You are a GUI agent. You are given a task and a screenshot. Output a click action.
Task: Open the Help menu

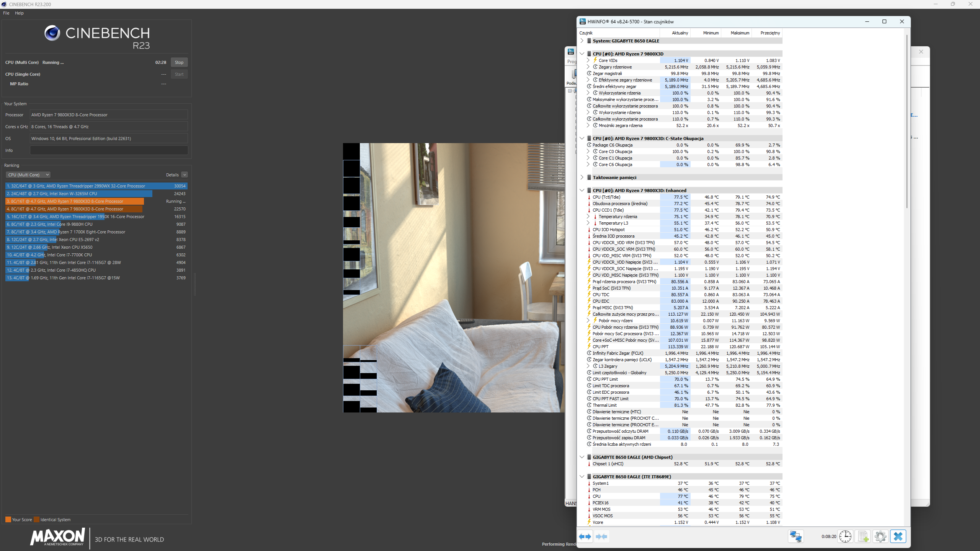[x=19, y=13]
